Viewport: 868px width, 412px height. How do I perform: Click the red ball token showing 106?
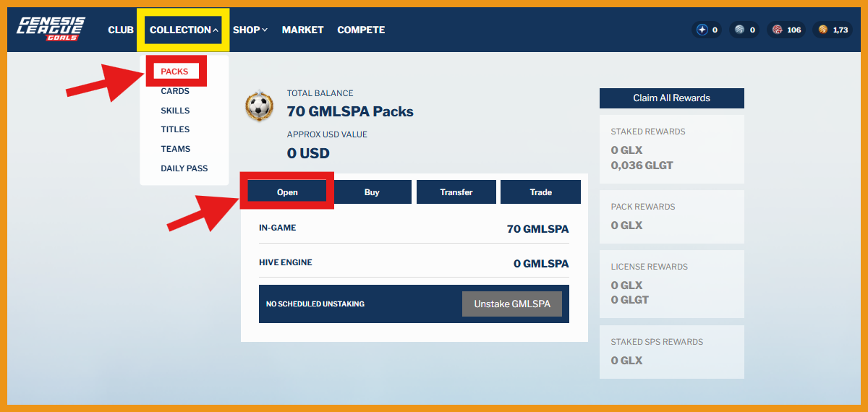pos(778,30)
